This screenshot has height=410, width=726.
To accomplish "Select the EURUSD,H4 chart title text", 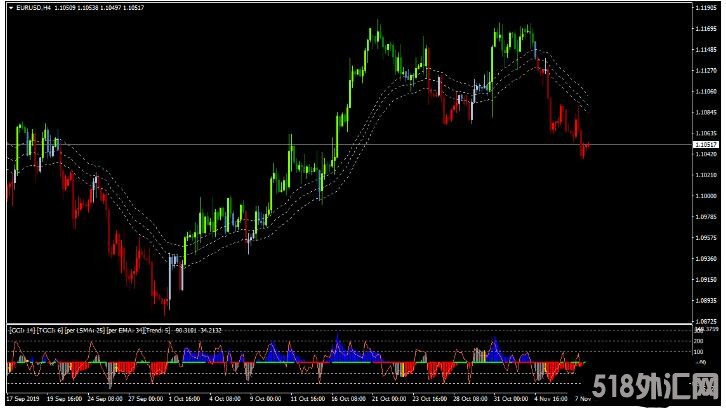I will tap(33, 8).
